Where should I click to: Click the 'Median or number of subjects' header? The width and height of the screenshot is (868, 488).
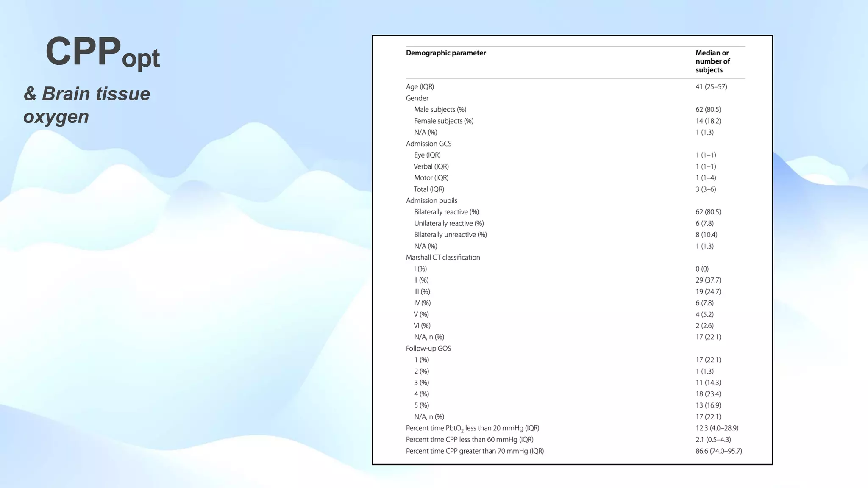coord(712,61)
